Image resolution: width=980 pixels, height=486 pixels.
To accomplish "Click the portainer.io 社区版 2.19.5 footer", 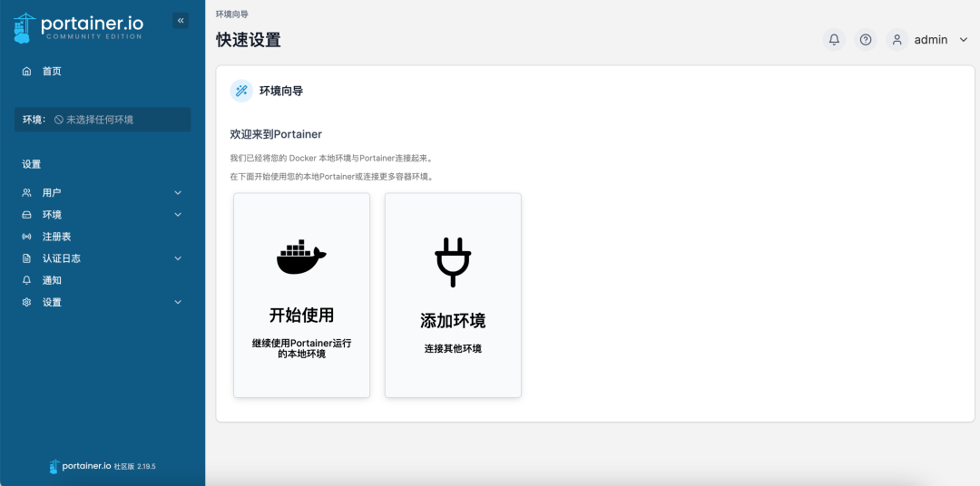I will [x=103, y=466].
